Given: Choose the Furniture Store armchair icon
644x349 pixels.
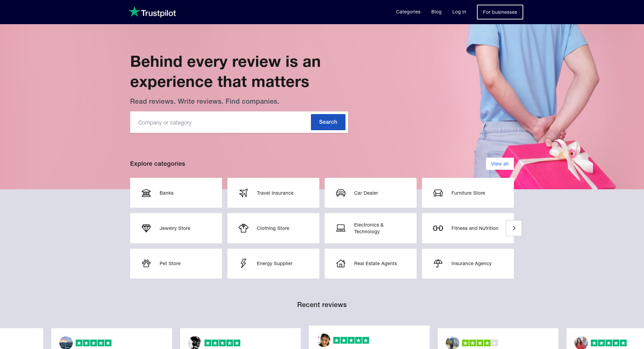Looking at the screenshot, I should [x=438, y=193].
